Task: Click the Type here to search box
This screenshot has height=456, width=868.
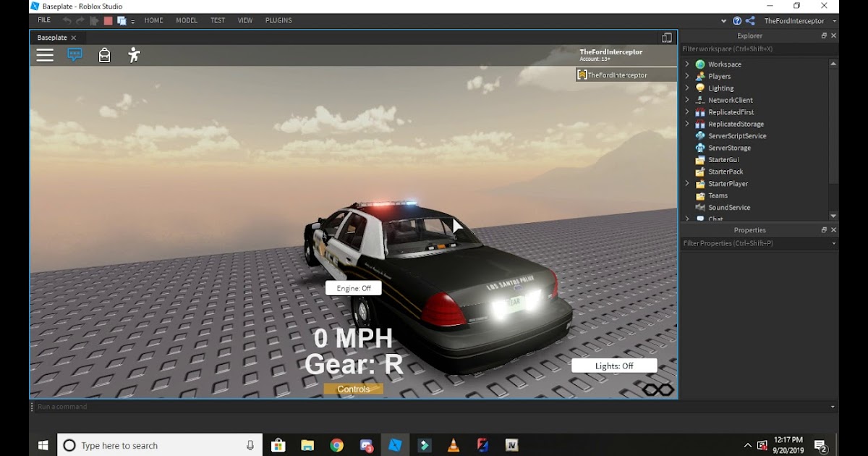Action: pos(160,445)
